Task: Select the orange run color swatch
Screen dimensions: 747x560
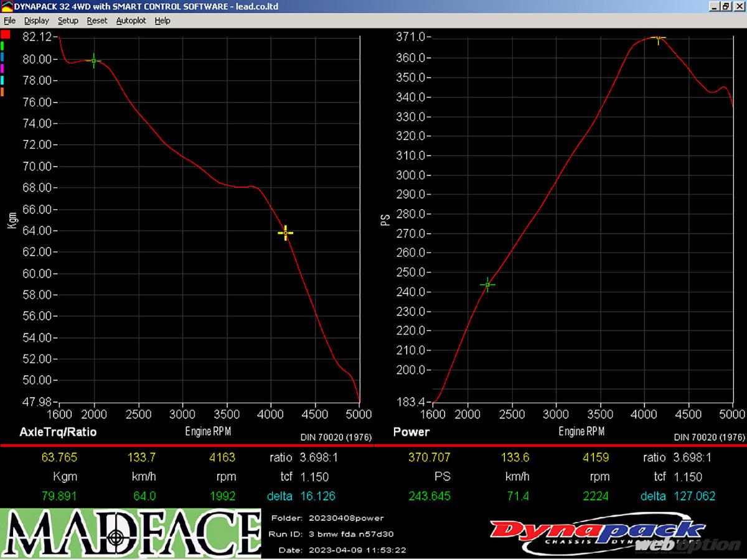Action: (3, 92)
